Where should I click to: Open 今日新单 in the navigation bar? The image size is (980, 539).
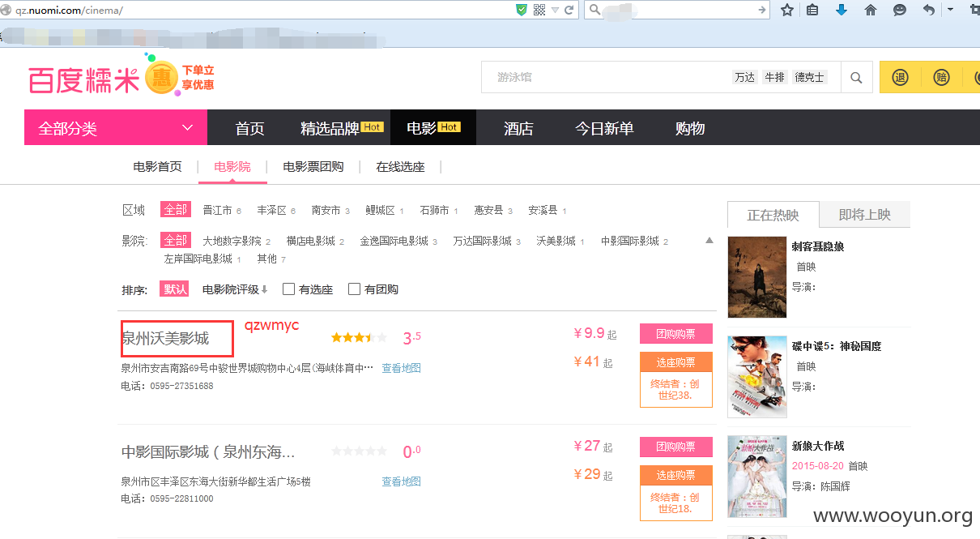click(x=604, y=128)
